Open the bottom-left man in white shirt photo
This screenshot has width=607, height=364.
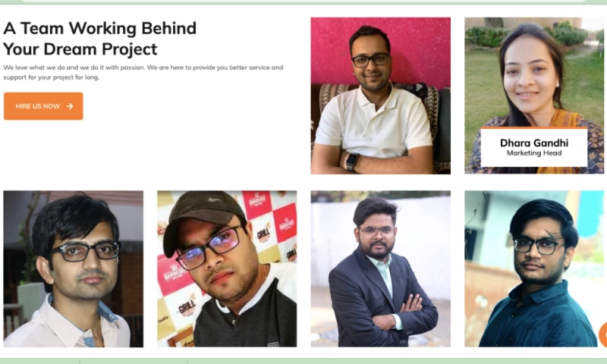pyautogui.click(x=73, y=268)
